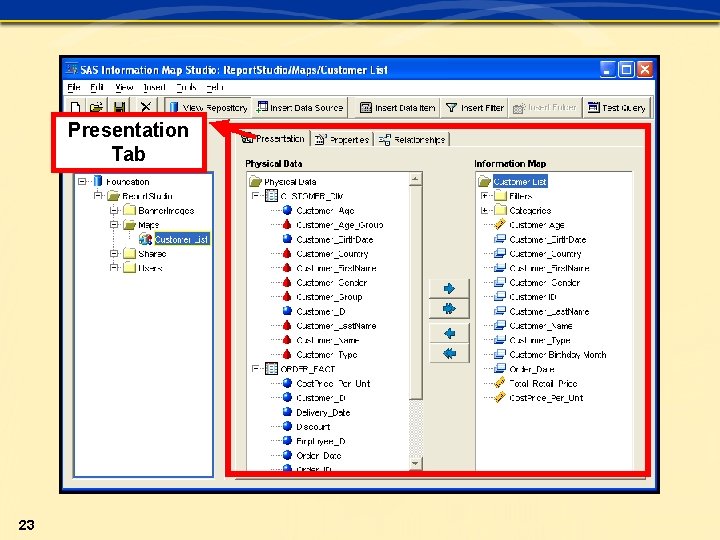Viewport: 720px width, 540px height.
Task: Click Insert Filter toolbar button
Action: point(475,107)
